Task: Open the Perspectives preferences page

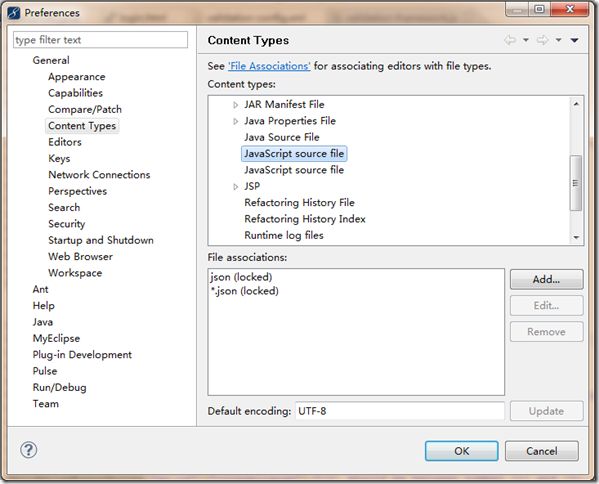Action: (78, 191)
